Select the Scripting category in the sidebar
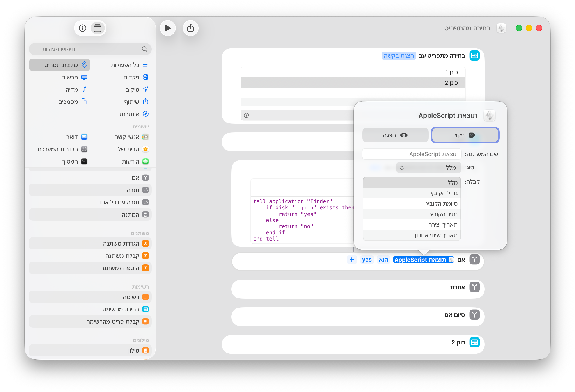575x392 pixels. pos(60,65)
